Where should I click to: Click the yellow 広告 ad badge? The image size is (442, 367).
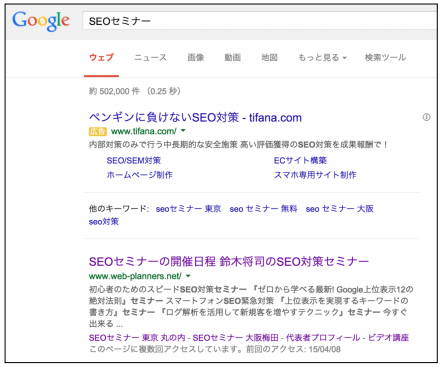[x=97, y=131]
